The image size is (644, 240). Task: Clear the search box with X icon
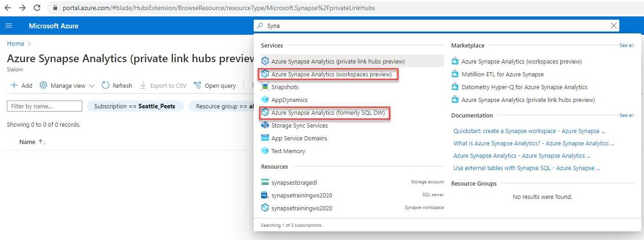click(613, 26)
